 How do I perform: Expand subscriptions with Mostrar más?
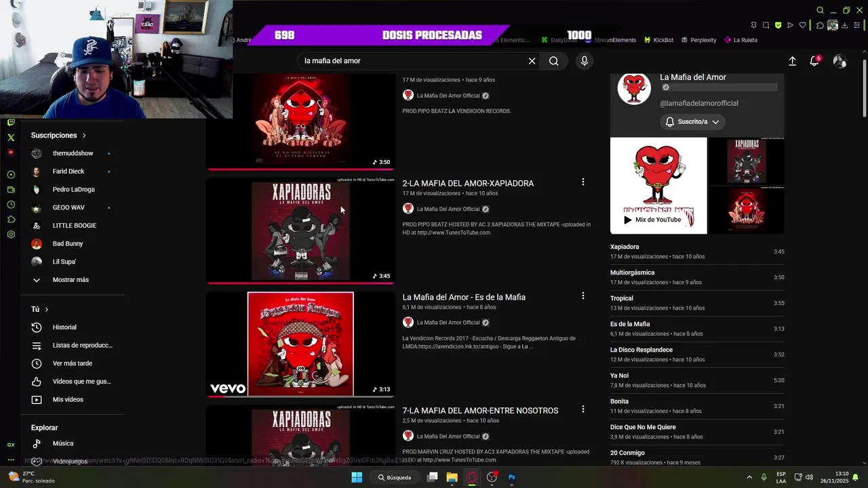point(71,280)
